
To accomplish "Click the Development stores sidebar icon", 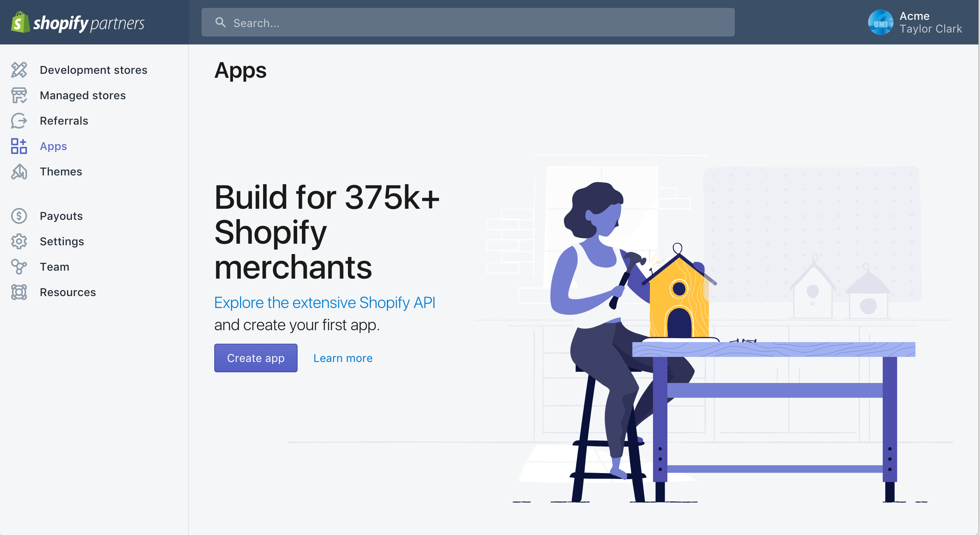I will pyautogui.click(x=19, y=69).
